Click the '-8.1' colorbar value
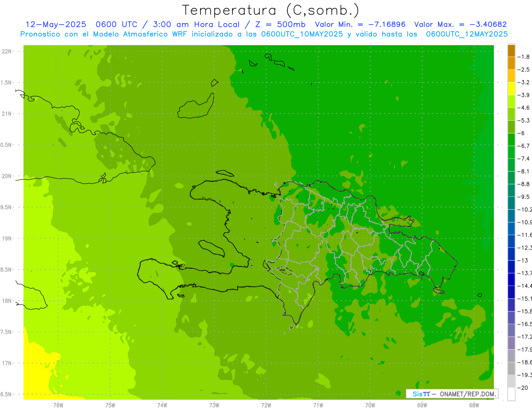This screenshot has width=532, height=411. click(524, 171)
